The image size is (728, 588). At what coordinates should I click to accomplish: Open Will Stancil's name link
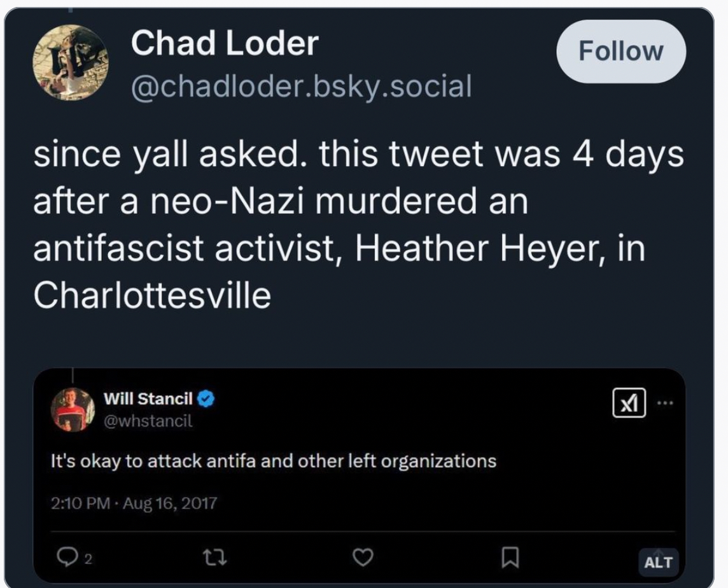[x=148, y=399]
